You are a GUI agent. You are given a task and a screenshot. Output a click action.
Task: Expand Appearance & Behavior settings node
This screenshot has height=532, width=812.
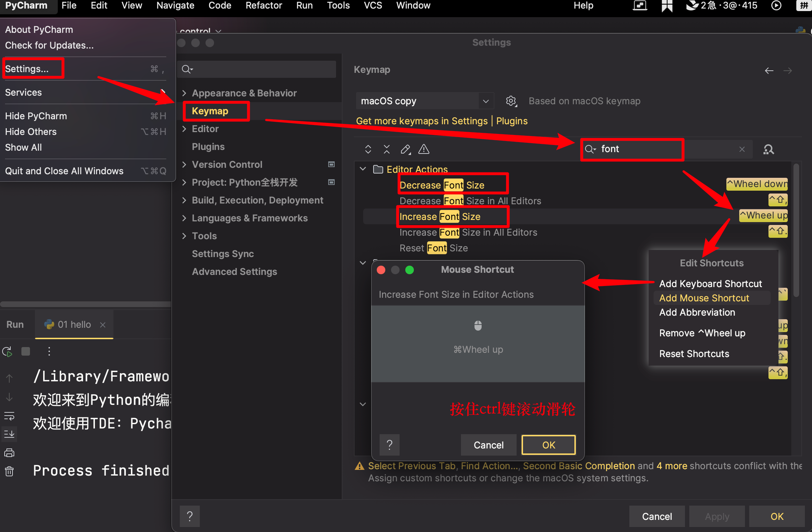coord(184,93)
